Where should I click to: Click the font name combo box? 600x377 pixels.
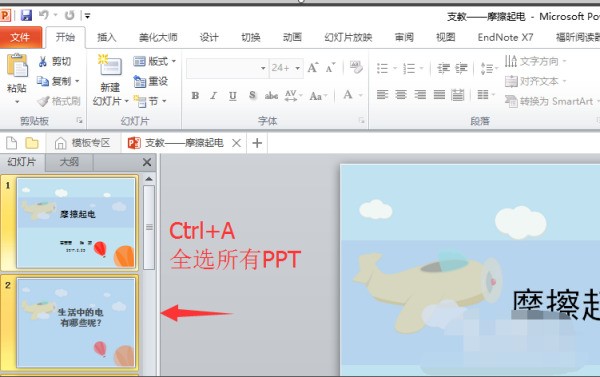tap(227, 68)
